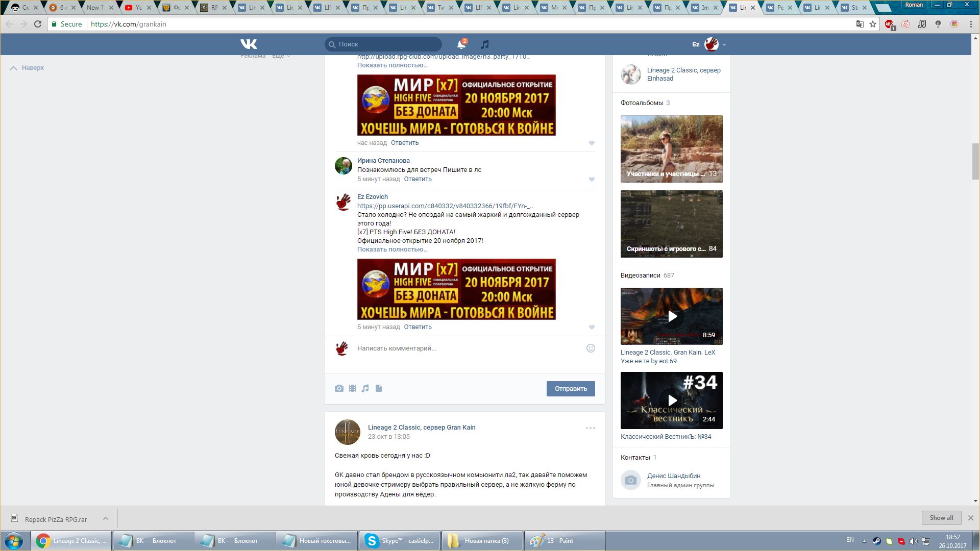Play the Классический Вестникъ №34 video
The image size is (980, 551).
point(672,400)
